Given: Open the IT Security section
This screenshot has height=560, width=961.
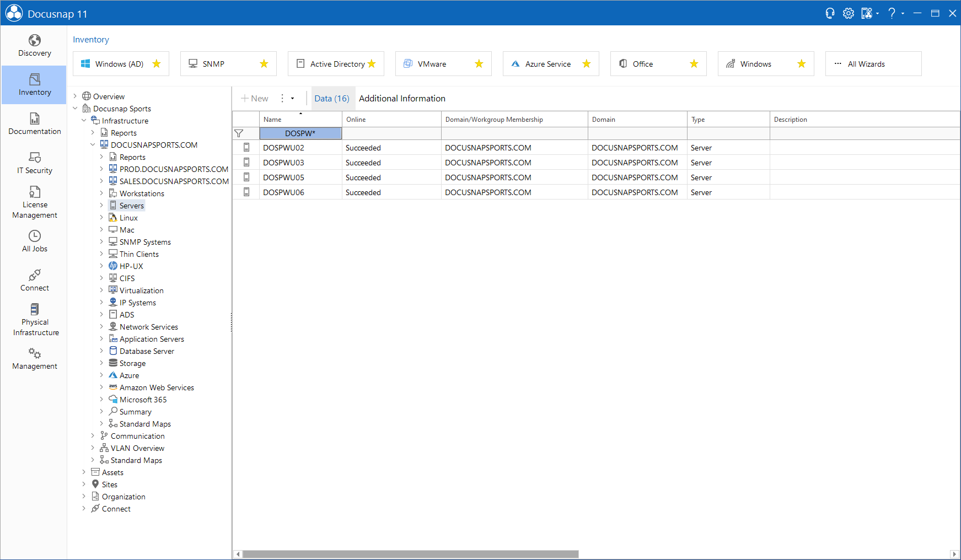Looking at the screenshot, I should pos(34,163).
